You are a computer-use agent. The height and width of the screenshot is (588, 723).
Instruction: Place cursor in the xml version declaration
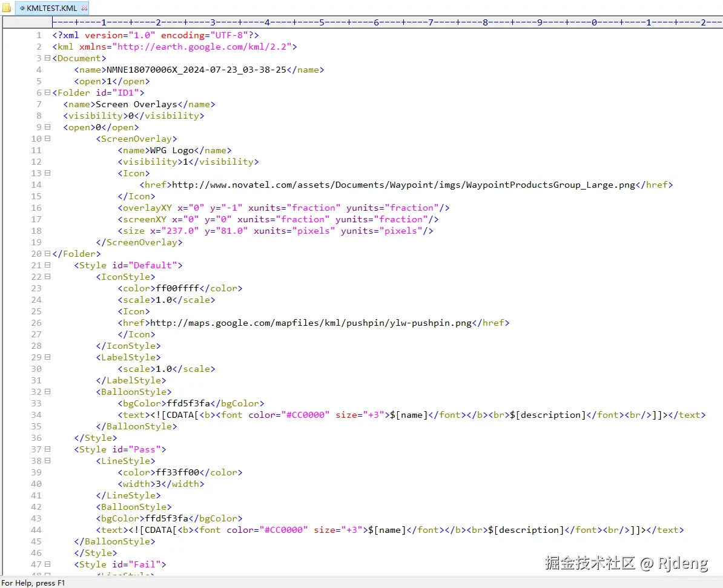pos(156,35)
